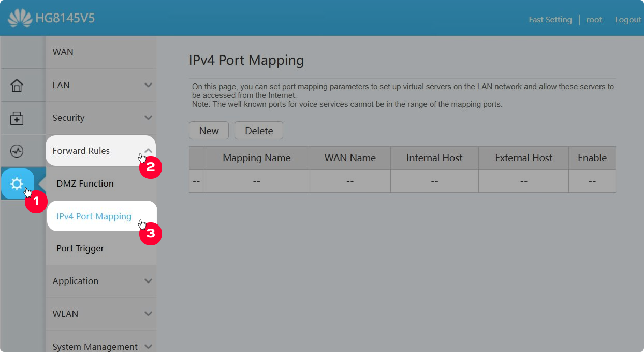
Task: Select the advanced settings gear icon
Action: click(17, 184)
